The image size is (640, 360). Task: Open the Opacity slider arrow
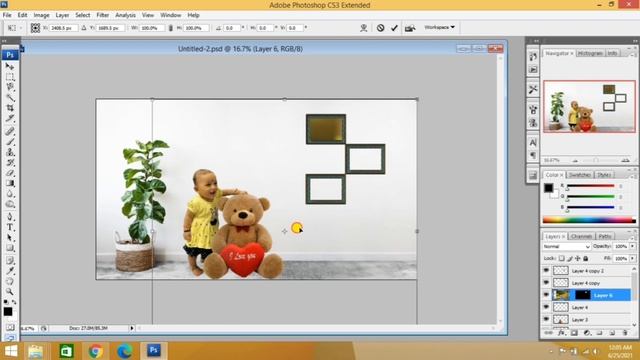tap(633, 247)
